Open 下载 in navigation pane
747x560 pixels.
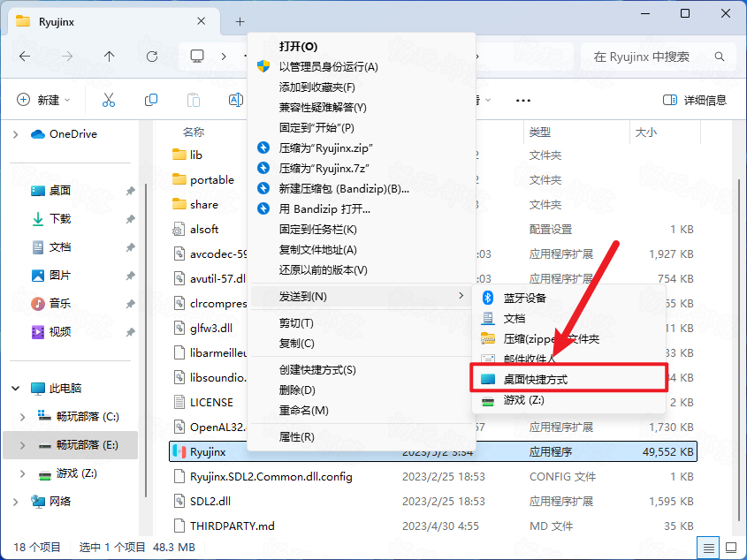[59, 219]
